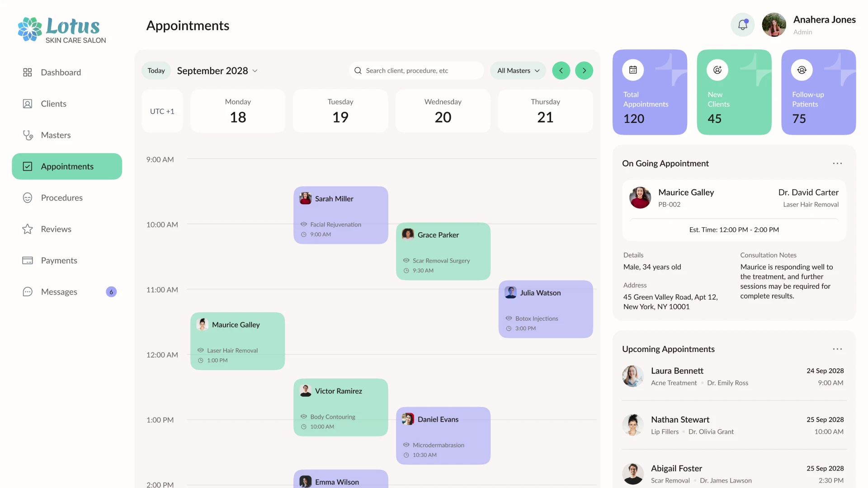Screen dimensions: 868x488
Task: Open the Procedures sidebar item
Action: [61, 198]
